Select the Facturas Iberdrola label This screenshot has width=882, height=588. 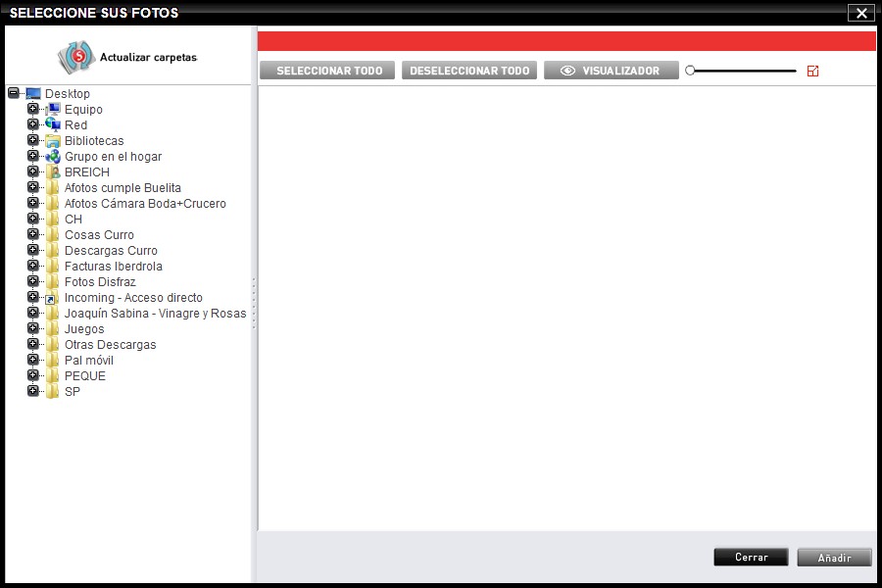(114, 267)
